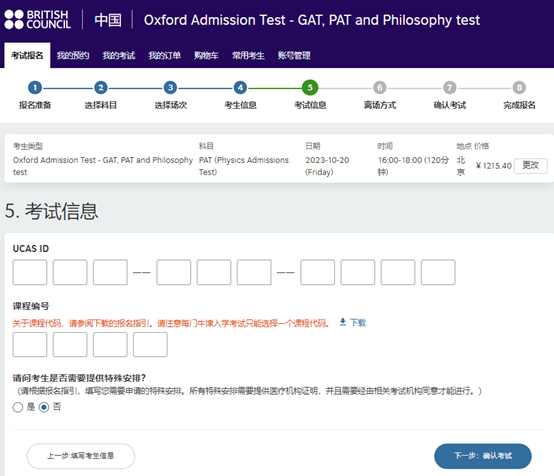Click the third UCAS ID digit box
This screenshot has width=554, height=476.
pyautogui.click(x=110, y=272)
